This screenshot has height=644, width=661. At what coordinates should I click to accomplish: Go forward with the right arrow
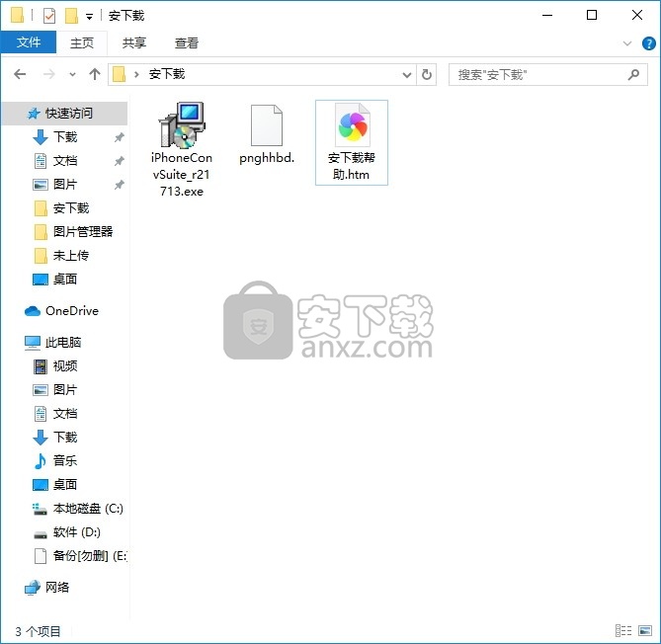(48, 75)
